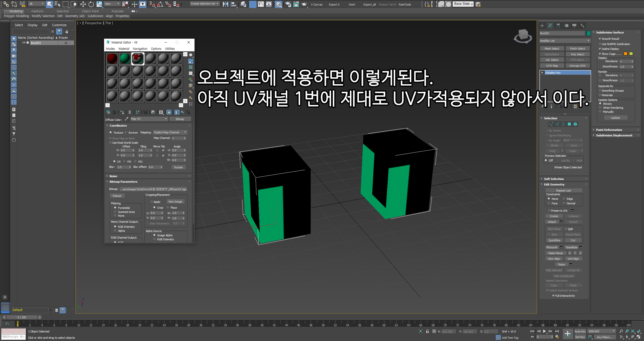
Task: Select Polygon sub-object selection icon
Action: pos(569,124)
